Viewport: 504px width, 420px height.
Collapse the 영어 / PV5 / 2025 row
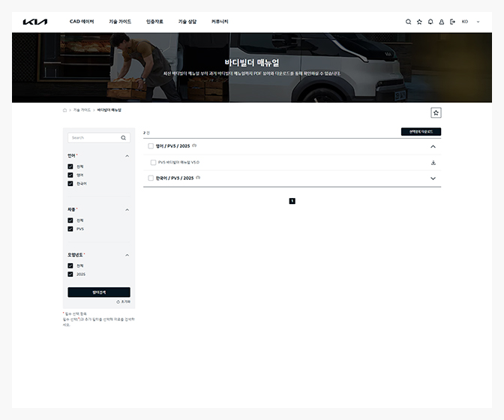click(433, 146)
